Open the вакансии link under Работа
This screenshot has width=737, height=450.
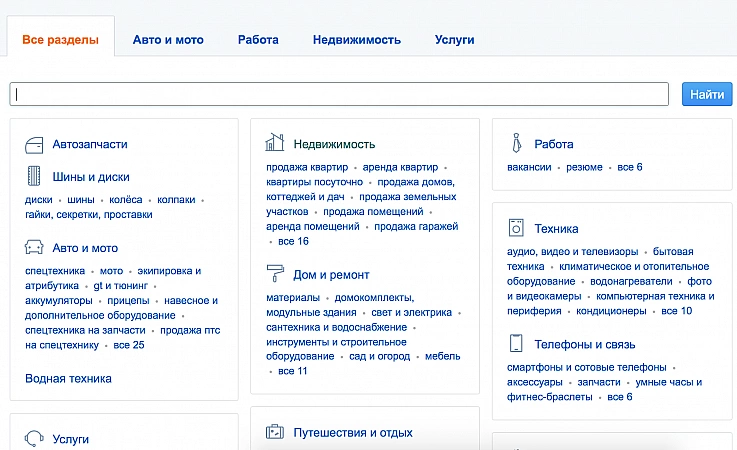pyautogui.click(x=529, y=167)
